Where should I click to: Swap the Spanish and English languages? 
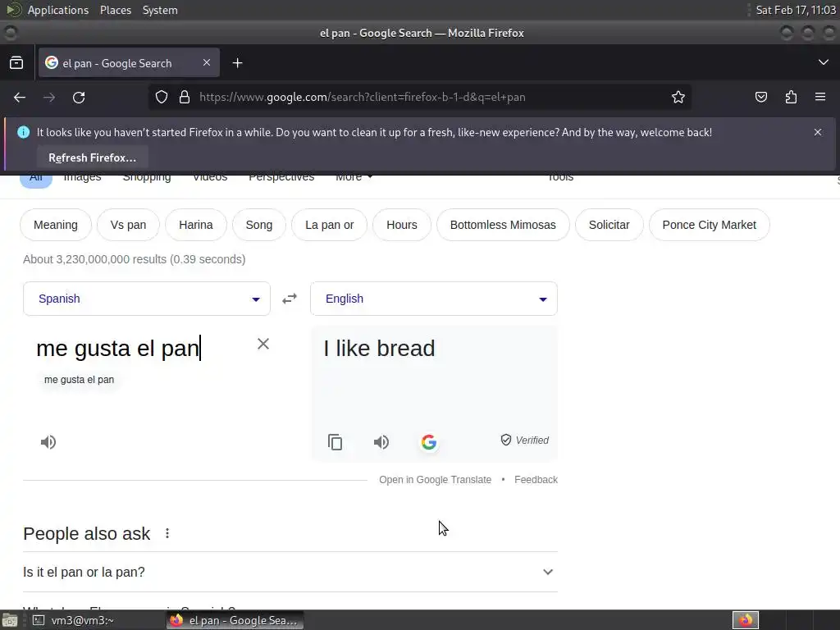(x=290, y=299)
